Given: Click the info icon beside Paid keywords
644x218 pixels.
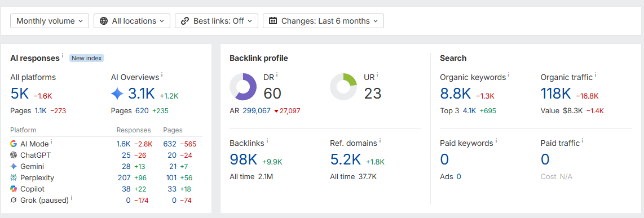Looking at the screenshot, I should pyautogui.click(x=496, y=141).
